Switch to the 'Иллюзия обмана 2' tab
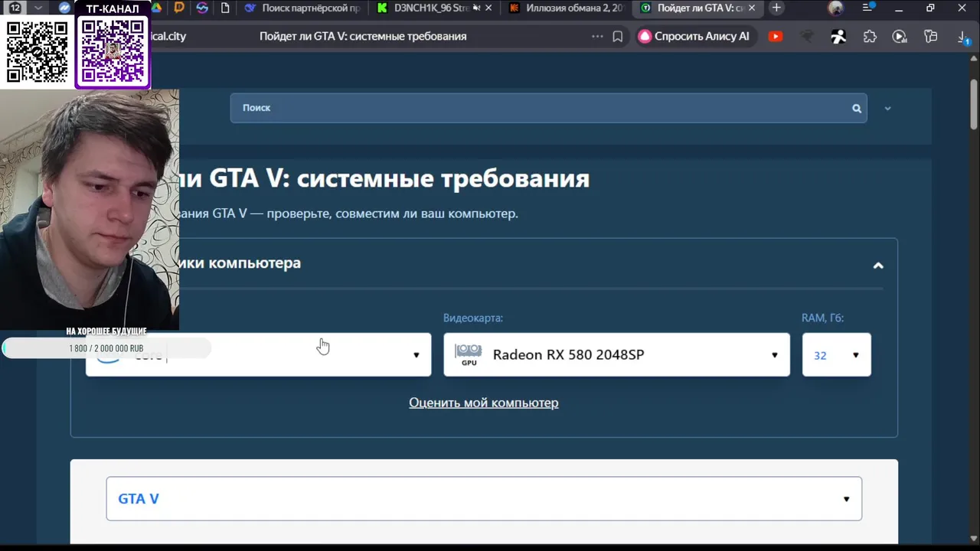 pos(567,8)
